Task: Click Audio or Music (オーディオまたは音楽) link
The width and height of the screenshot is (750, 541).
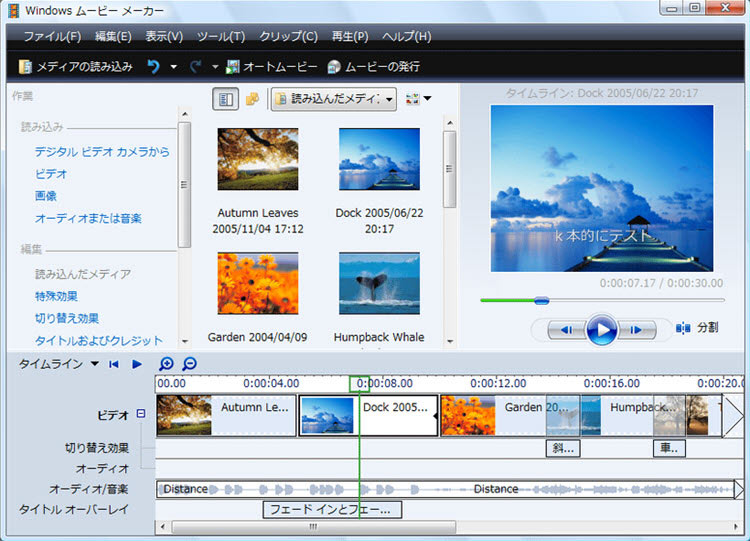Action: (88, 219)
